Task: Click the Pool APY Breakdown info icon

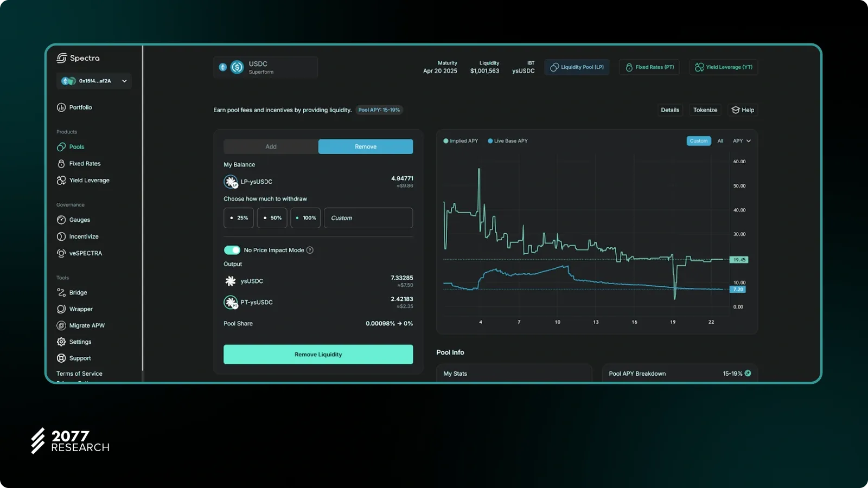Action: coord(748,374)
